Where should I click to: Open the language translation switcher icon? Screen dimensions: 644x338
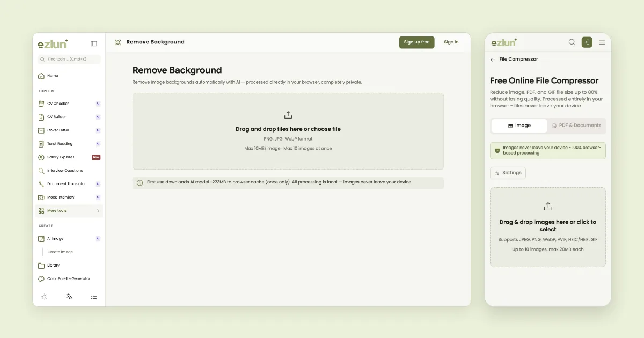click(x=69, y=297)
